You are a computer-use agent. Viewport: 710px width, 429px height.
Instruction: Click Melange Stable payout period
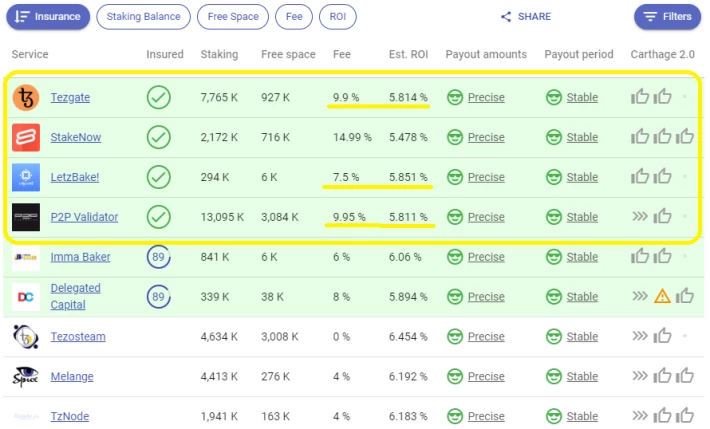click(x=582, y=376)
